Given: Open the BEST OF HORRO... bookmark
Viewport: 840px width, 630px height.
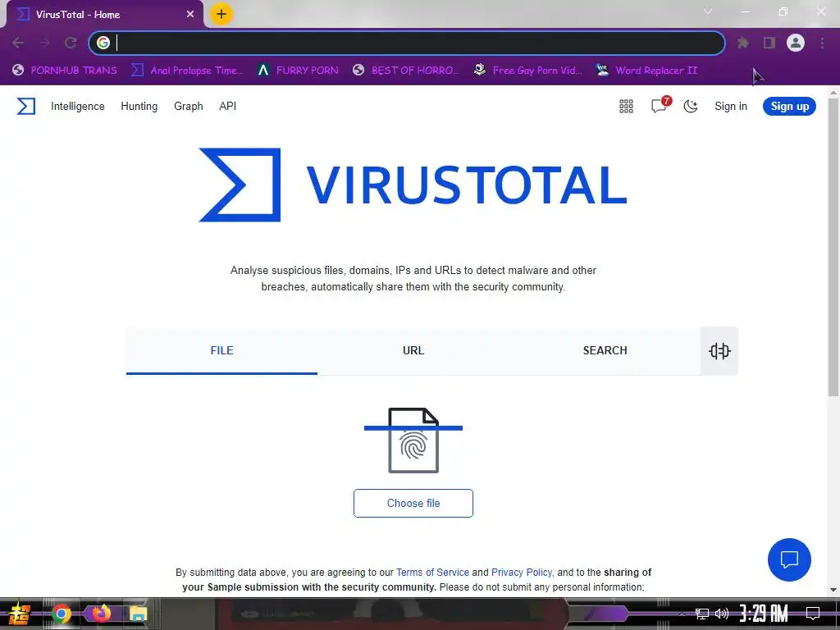Looking at the screenshot, I should [406, 71].
